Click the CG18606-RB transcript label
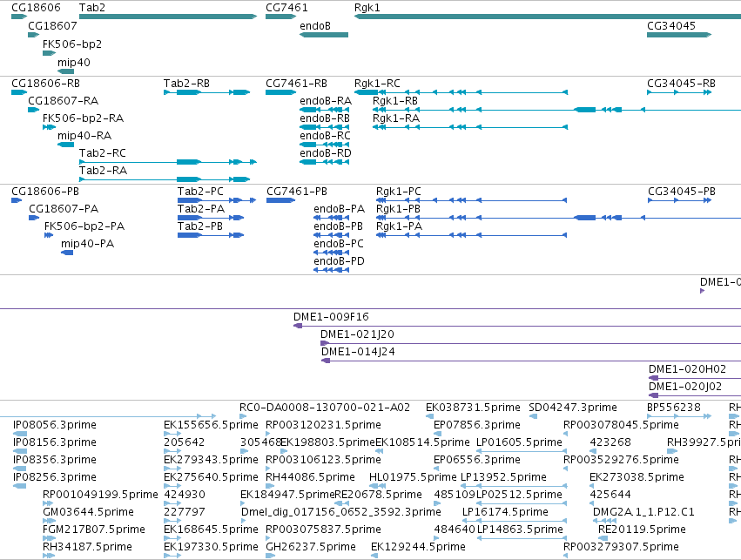741x560 pixels. tap(46, 84)
